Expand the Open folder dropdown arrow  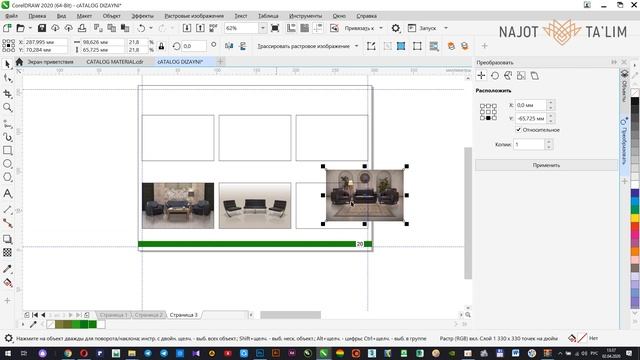click(x=30, y=28)
